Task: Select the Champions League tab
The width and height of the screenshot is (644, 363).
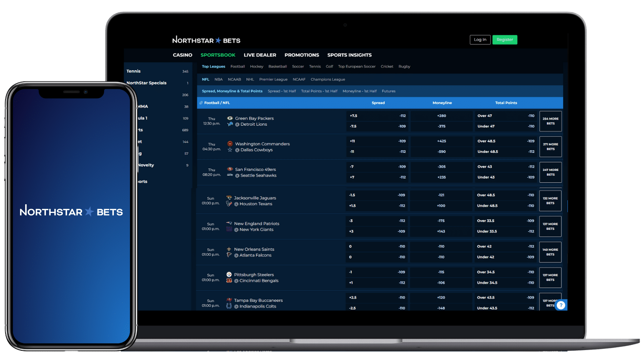Action: point(328,79)
